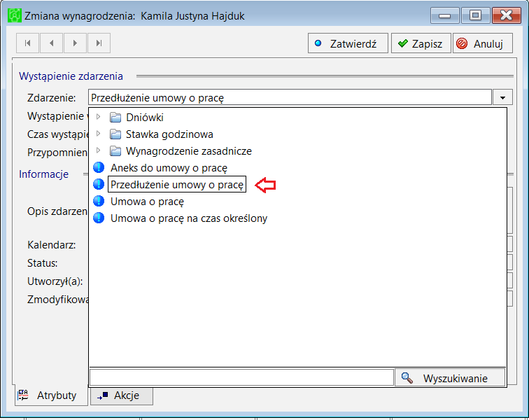Click event icon beside Umowa o pracę
This screenshot has width=529, height=420.
(99, 201)
